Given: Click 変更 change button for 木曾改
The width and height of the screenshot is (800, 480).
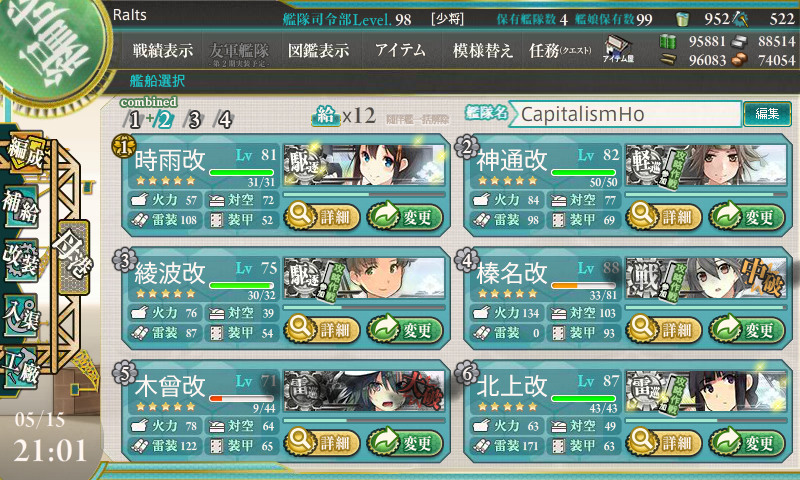Looking at the screenshot, I should click(x=405, y=442).
